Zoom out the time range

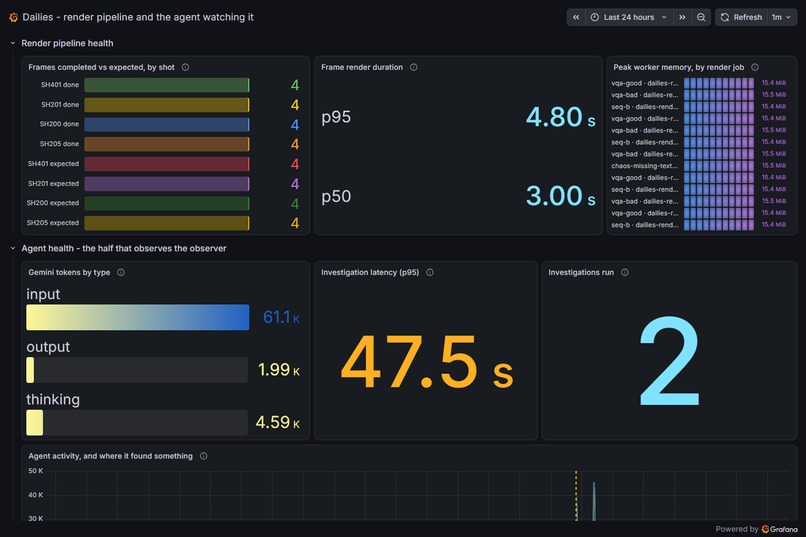[701, 17]
